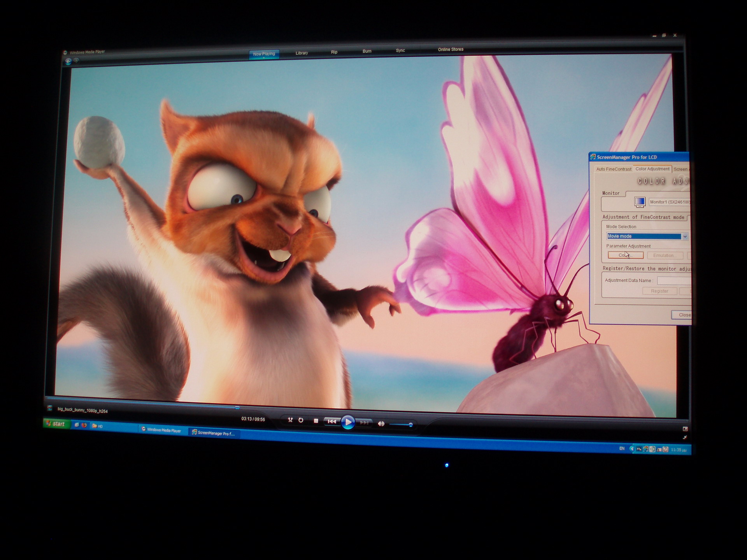Stop the video playback
Image resolution: width=747 pixels, height=560 pixels.
tap(316, 421)
